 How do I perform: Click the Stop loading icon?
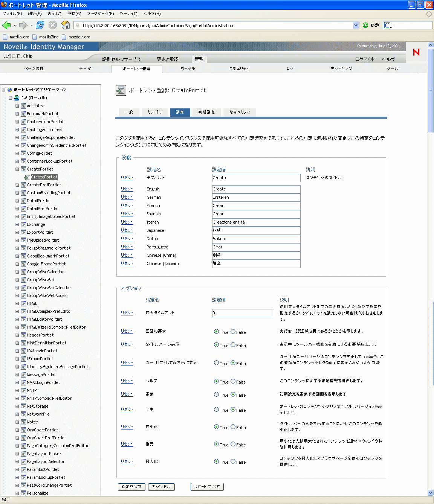click(53, 25)
